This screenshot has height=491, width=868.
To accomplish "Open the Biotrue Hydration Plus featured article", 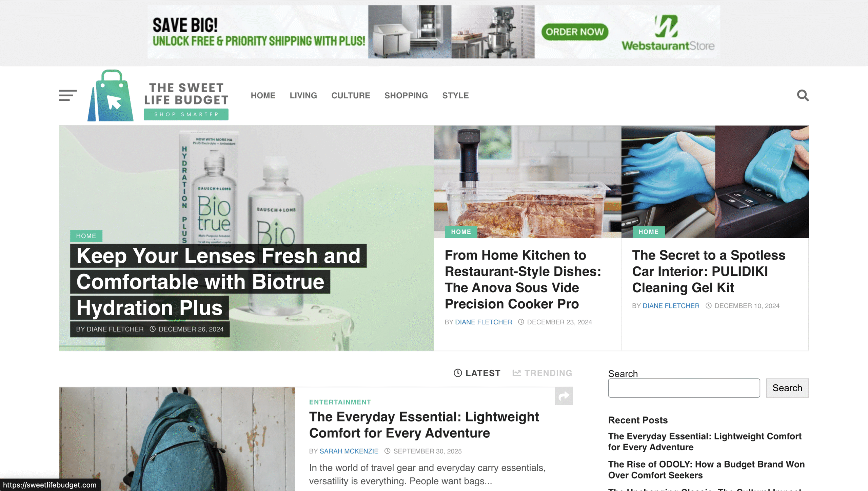I will [x=218, y=282].
